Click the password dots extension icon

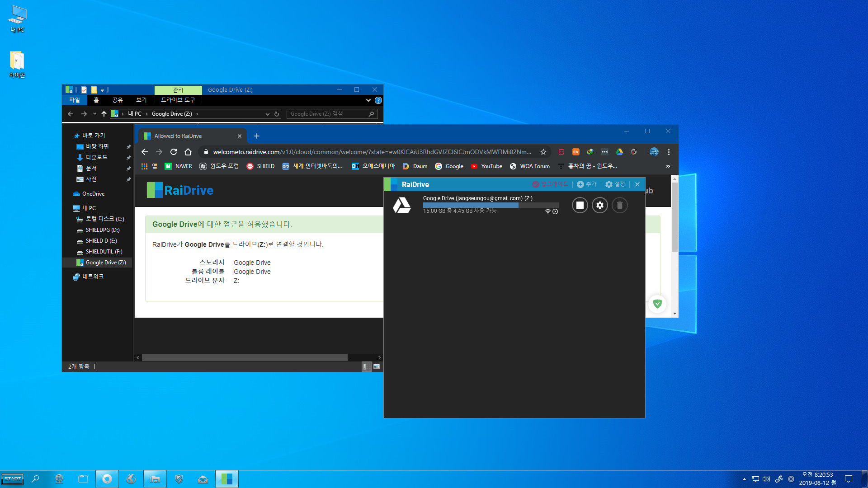[x=604, y=152]
